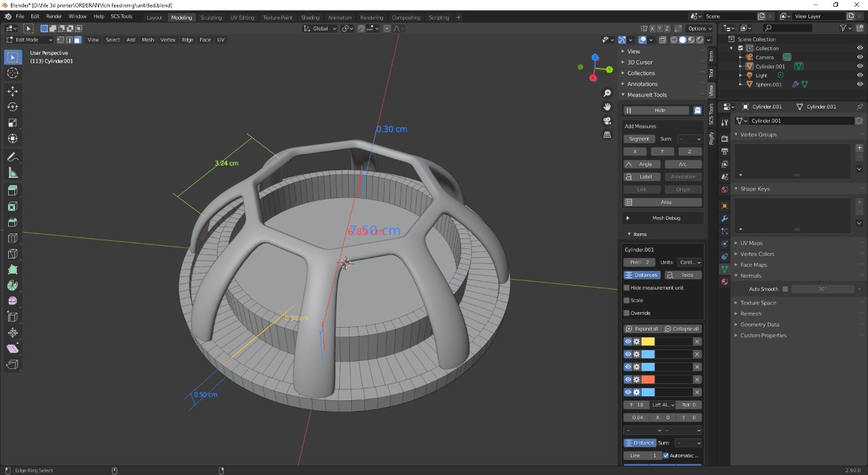
Task: Click the yellow measurement color swatch
Action: pos(648,341)
